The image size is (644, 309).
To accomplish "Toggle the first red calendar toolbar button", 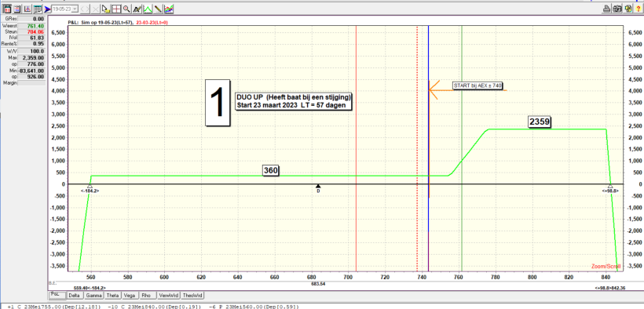I will click(x=7, y=9).
